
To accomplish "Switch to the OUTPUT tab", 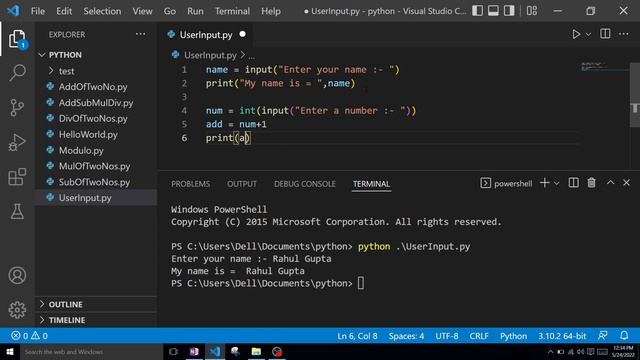I will [x=242, y=184].
